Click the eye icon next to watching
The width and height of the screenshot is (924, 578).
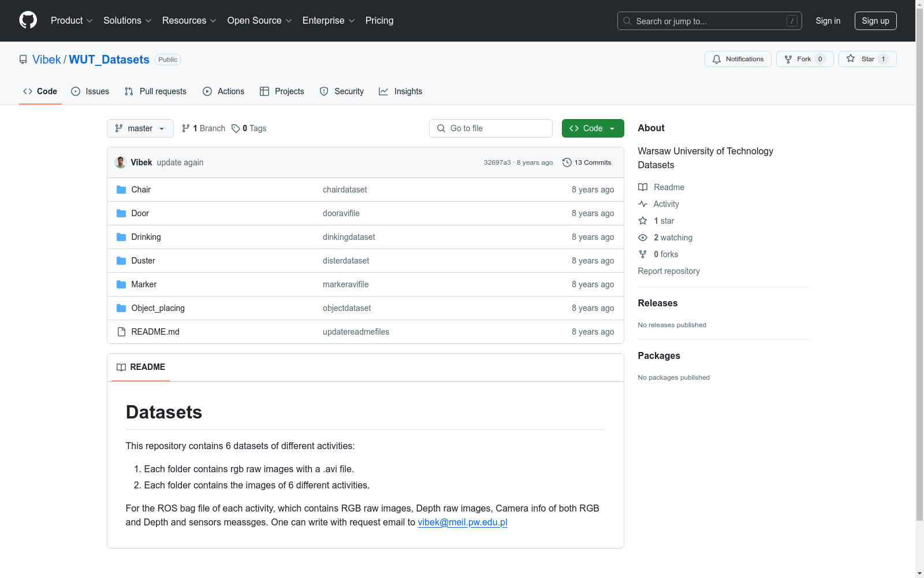(643, 238)
